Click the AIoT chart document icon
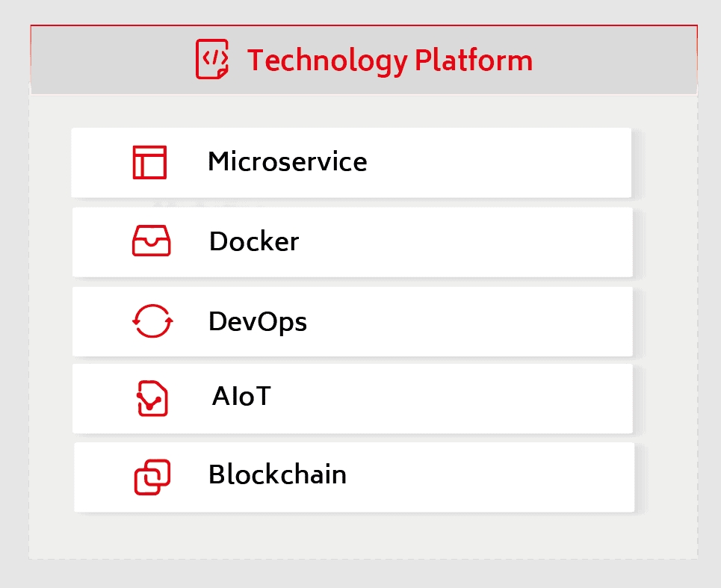This screenshot has width=721, height=588. (x=152, y=397)
